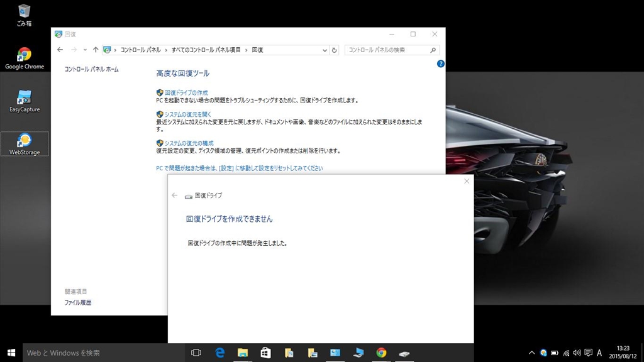
Task: Open the ごみ箱 recycle bin desktop icon
Action: pos(25,15)
